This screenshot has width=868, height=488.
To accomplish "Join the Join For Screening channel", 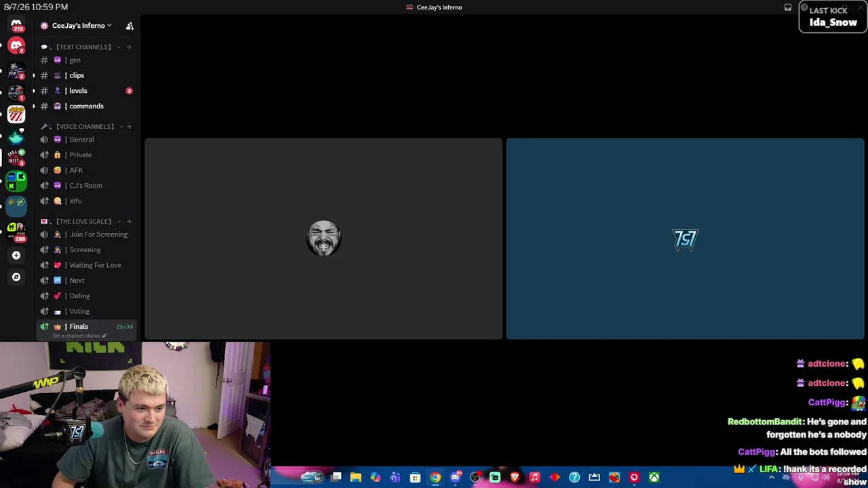I will 87,235.
